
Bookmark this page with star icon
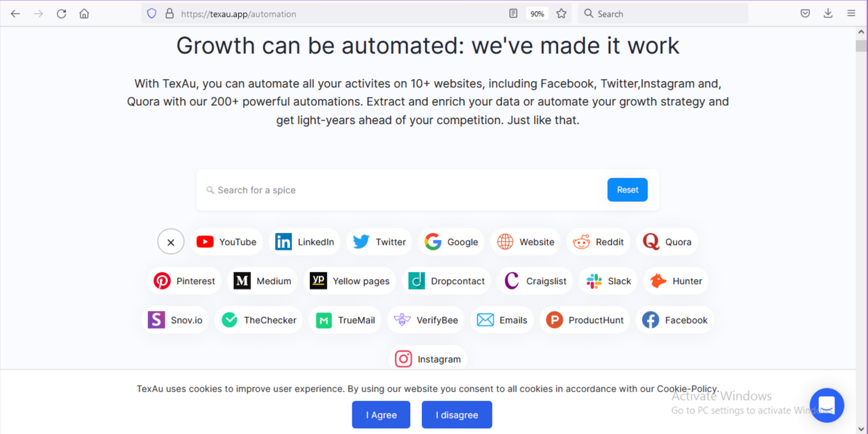(x=561, y=14)
